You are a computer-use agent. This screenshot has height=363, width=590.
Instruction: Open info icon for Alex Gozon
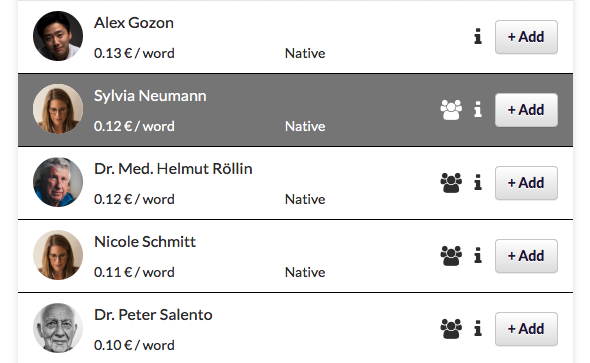click(x=478, y=37)
